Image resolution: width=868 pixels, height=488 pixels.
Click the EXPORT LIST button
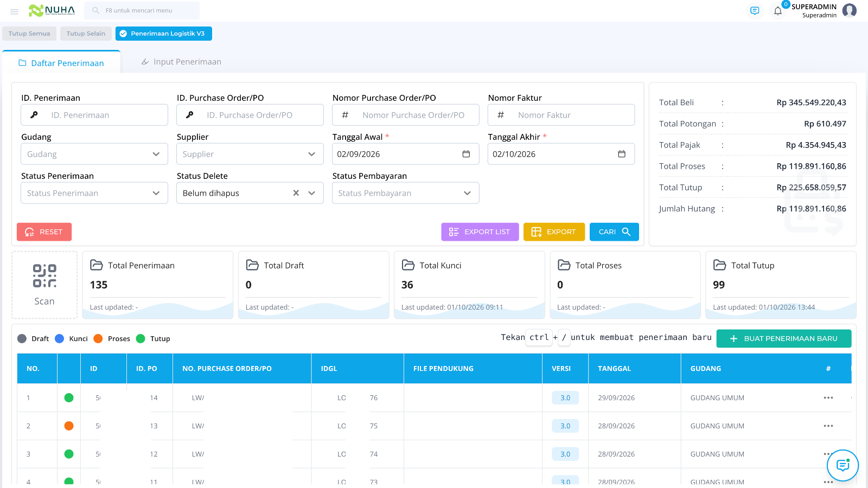coord(480,232)
